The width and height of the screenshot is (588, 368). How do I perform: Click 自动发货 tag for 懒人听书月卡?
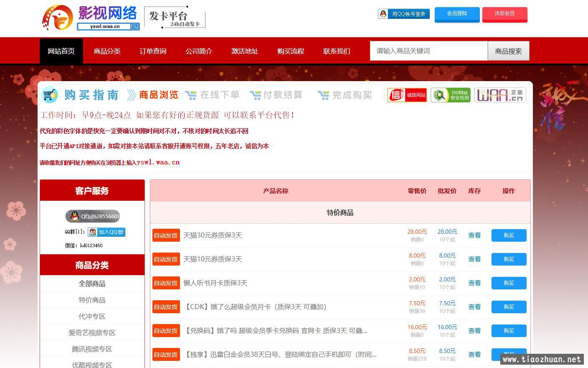(166, 283)
